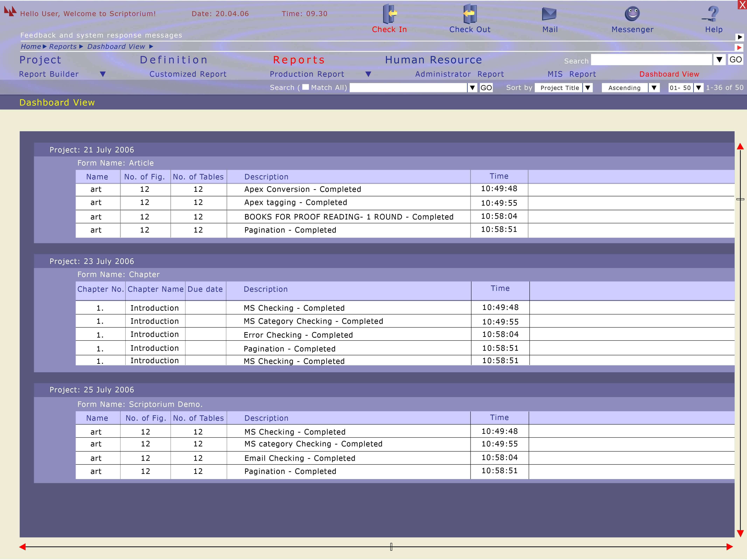The width and height of the screenshot is (747, 560).
Task: Open the Definition menu
Action: tap(174, 60)
